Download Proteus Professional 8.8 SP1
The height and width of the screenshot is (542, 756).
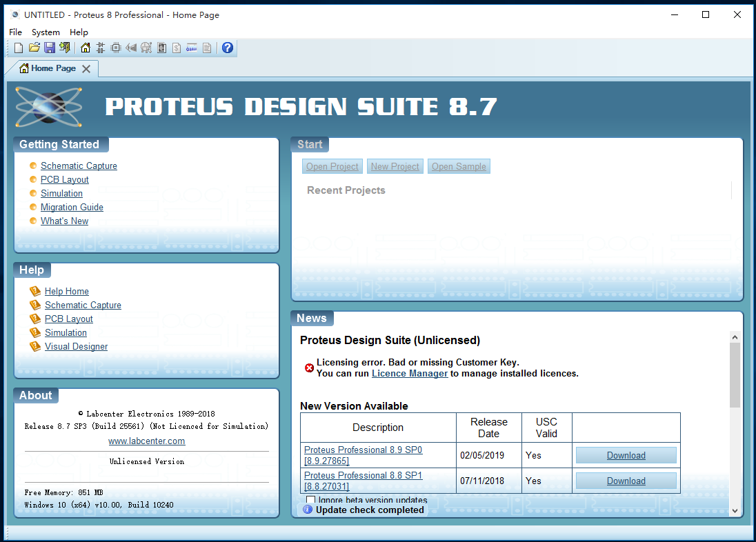(x=626, y=481)
